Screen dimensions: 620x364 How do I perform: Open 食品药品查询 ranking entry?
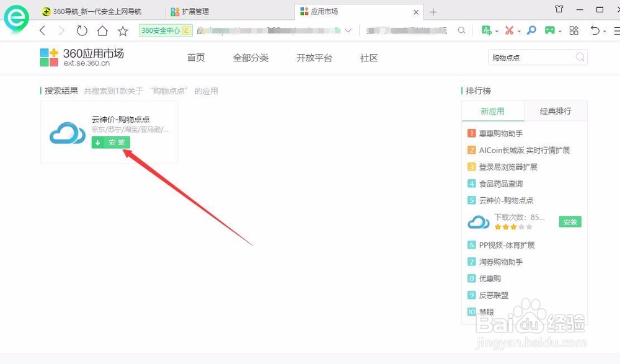point(501,184)
